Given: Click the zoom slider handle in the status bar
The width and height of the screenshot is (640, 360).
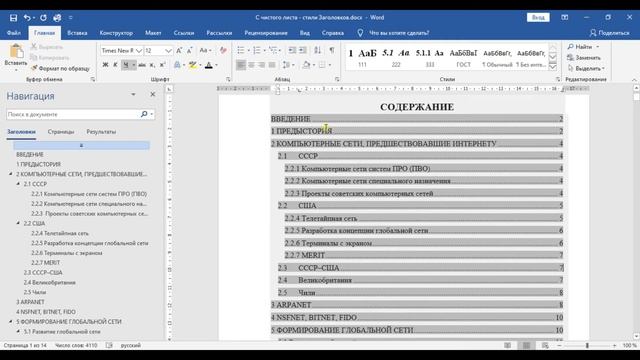Looking at the screenshot, I should 587,345.
